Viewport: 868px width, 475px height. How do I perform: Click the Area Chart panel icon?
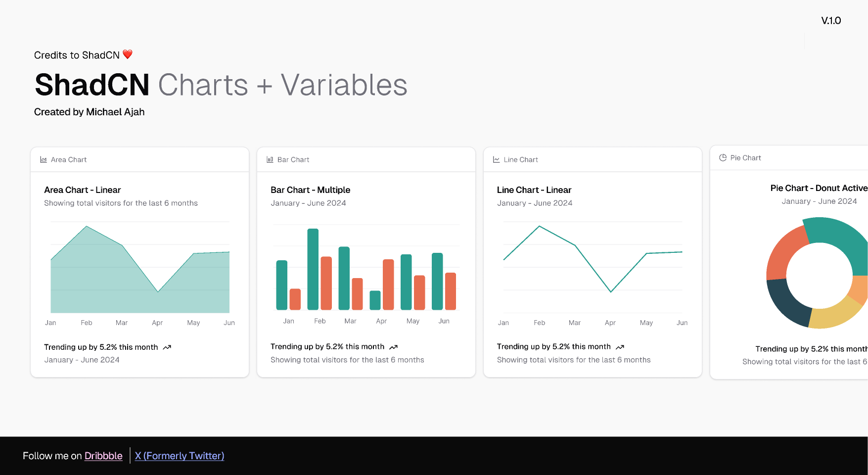click(44, 159)
